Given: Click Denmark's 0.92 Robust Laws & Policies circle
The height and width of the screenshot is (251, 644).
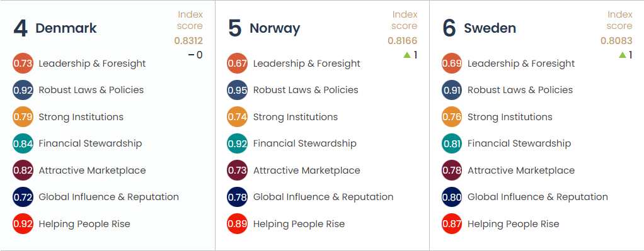Looking at the screenshot, I should tap(23, 90).
